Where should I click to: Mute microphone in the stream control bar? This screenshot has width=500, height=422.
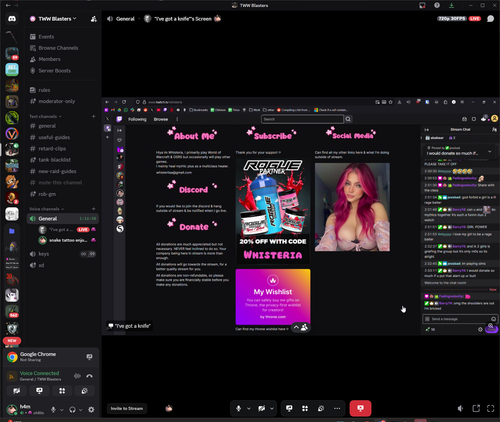coord(238,408)
